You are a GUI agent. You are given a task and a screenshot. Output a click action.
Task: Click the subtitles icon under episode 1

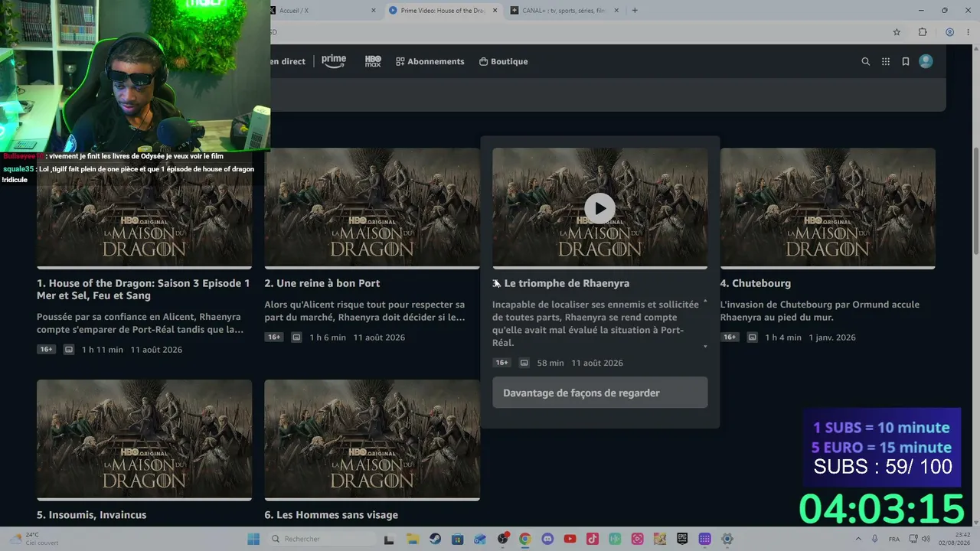(69, 350)
